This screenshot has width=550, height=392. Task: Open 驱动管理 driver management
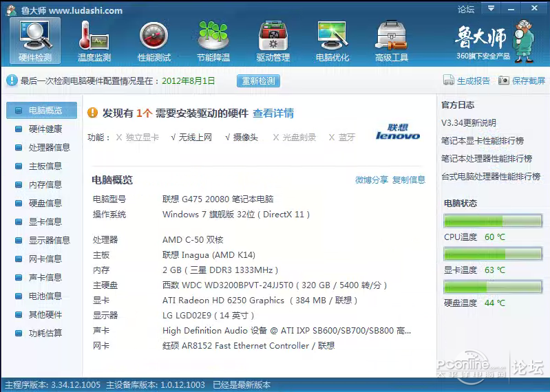tap(273, 41)
